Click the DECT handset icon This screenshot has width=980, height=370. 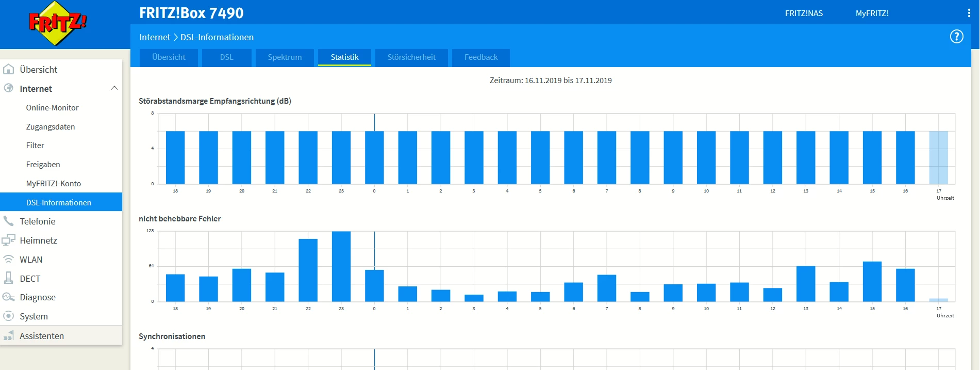(x=9, y=278)
